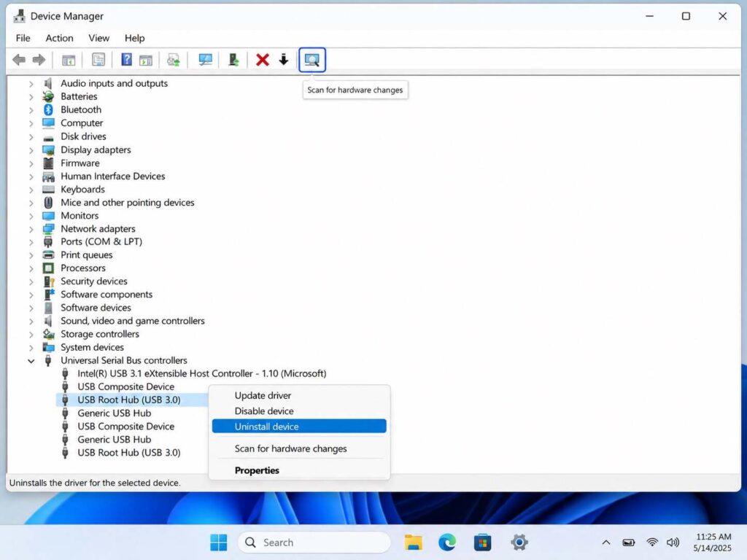Click the Forward arrow toolbar icon

(x=39, y=60)
